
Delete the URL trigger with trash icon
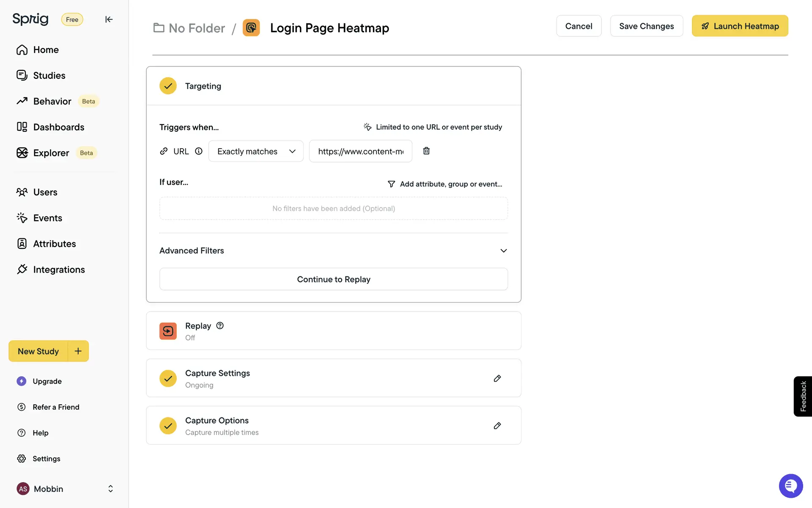click(426, 151)
